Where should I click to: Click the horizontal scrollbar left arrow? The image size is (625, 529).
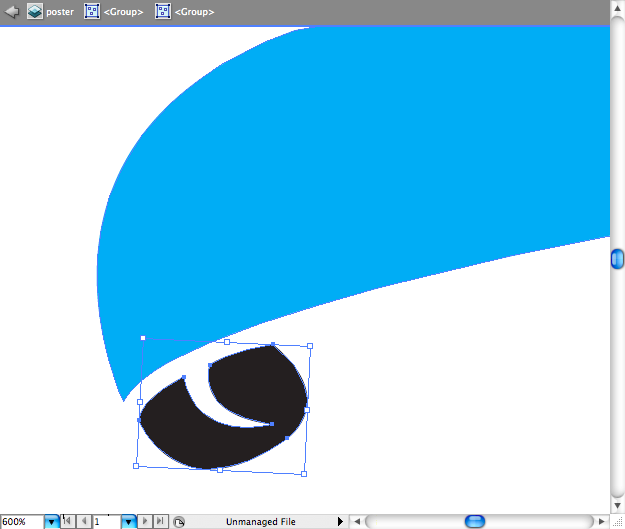(357, 521)
